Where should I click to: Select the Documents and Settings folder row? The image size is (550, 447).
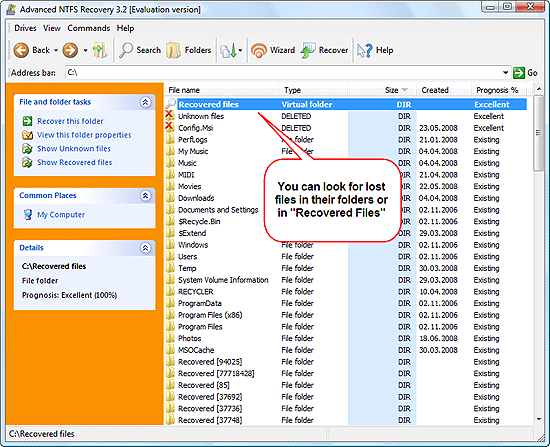[346, 209]
